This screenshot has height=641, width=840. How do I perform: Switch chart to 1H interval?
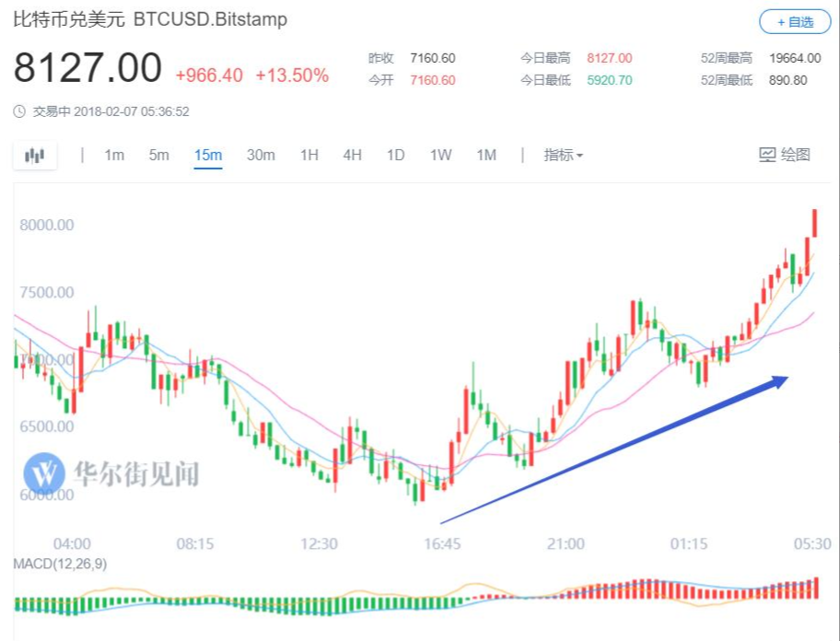(309, 155)
